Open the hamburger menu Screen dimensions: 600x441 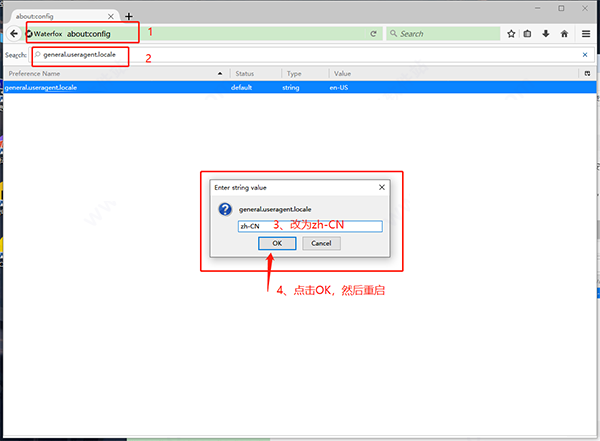coord(586,33)
